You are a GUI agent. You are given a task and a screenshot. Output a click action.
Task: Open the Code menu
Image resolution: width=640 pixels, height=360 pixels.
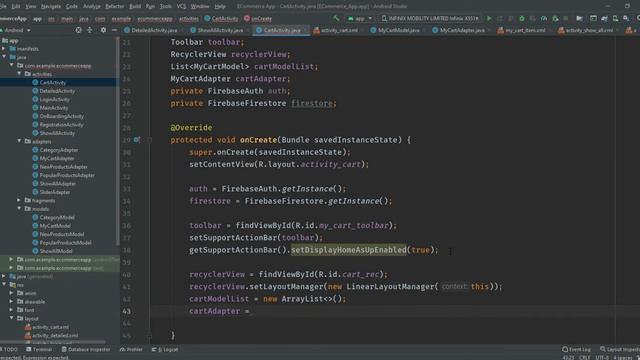pyautogui.click(x=71, y=6)
